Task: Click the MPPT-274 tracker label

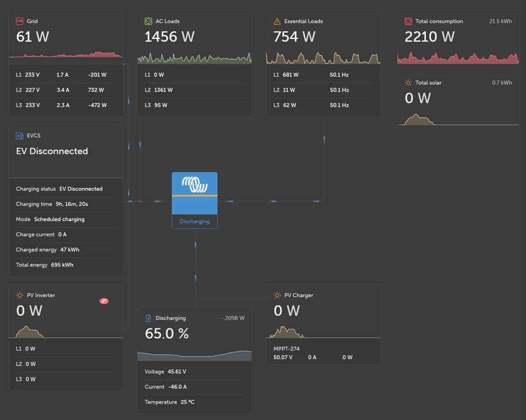Action: tap(287, 349)
